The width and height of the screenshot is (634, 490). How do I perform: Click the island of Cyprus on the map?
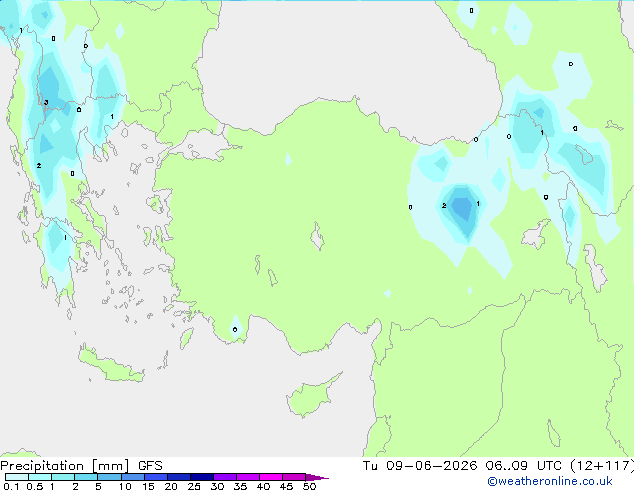(x=312, y=396)
